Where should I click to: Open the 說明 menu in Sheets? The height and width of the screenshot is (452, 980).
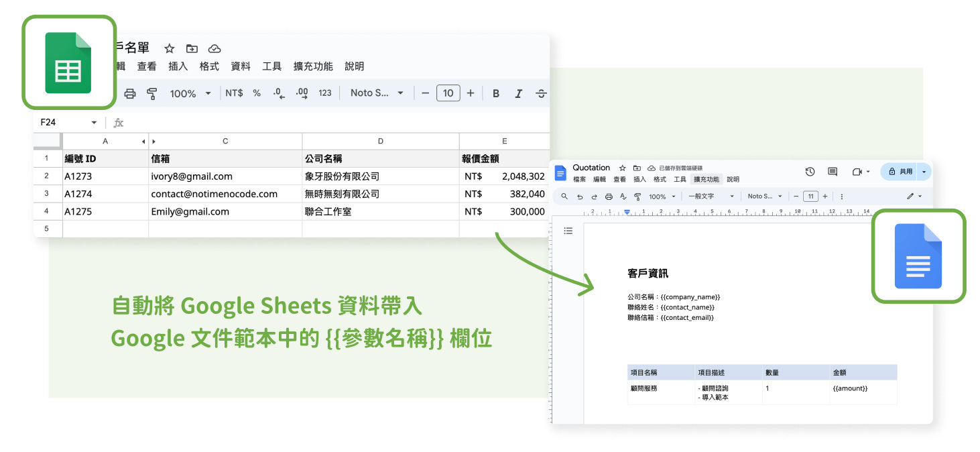pyautogui.click(x=355, y=66)
